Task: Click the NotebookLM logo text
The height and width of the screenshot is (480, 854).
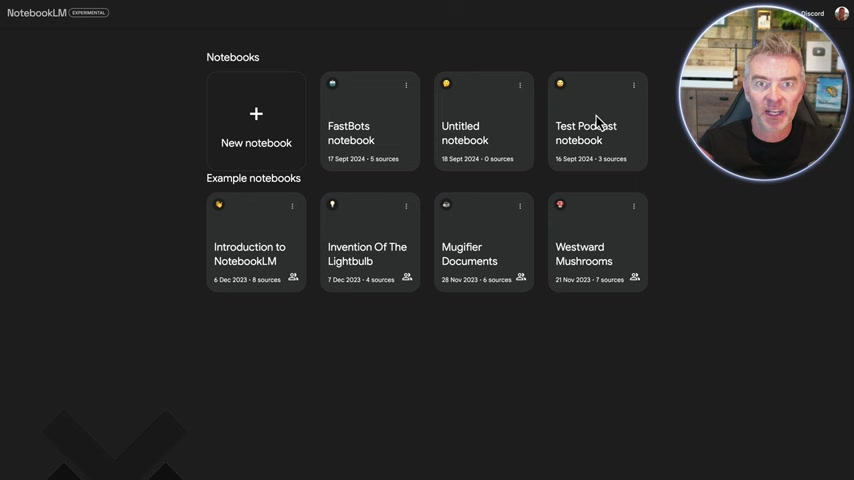Action: click(x=36, y=13)
